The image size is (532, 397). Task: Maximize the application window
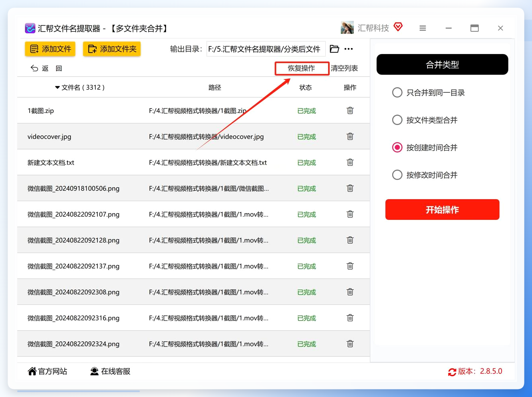[x=475, y=28]
